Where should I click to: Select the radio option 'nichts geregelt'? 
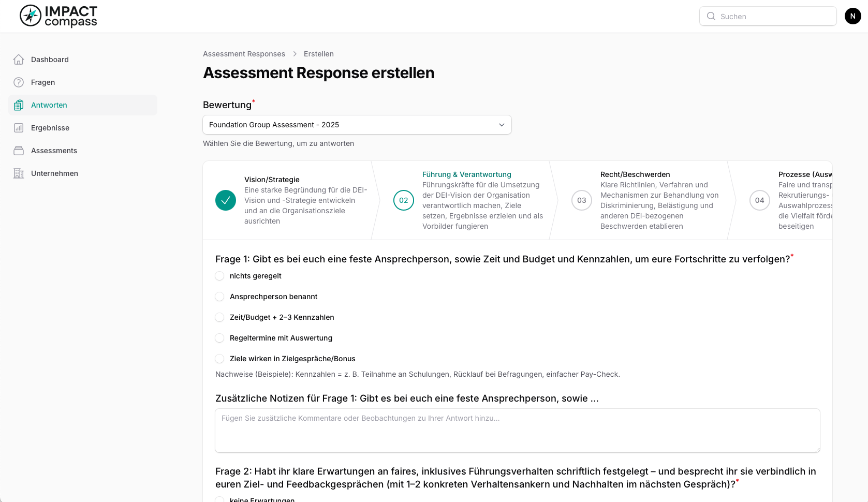(219, 276)
